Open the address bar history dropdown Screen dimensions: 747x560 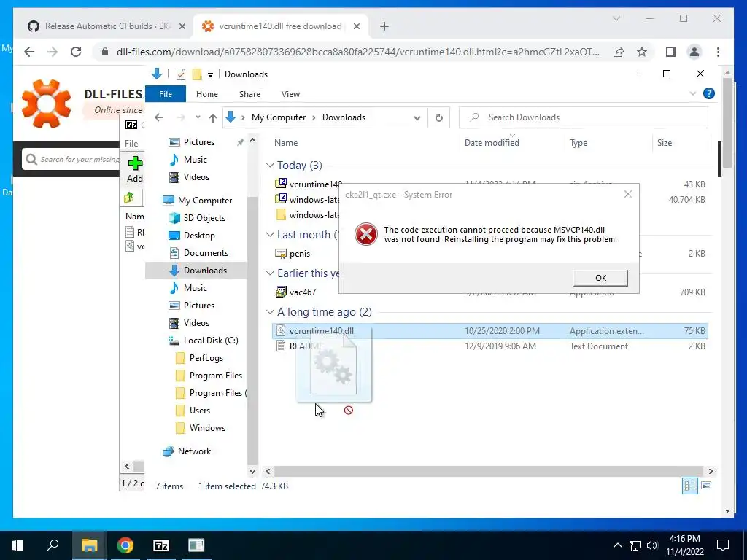pyautogui.click(x=417, y=117)
